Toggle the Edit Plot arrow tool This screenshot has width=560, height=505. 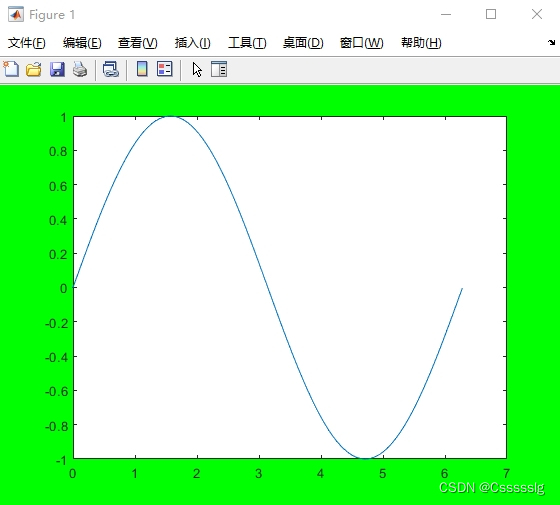197,69
